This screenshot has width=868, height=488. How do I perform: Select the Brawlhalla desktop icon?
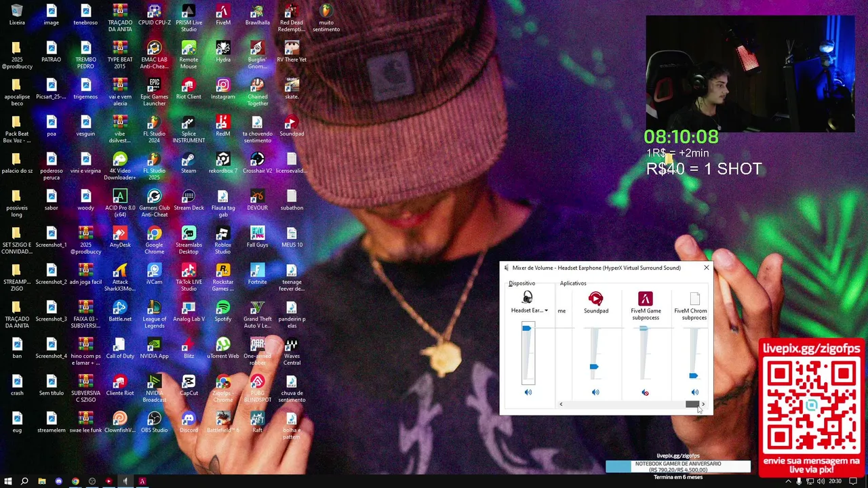(257, 15)
